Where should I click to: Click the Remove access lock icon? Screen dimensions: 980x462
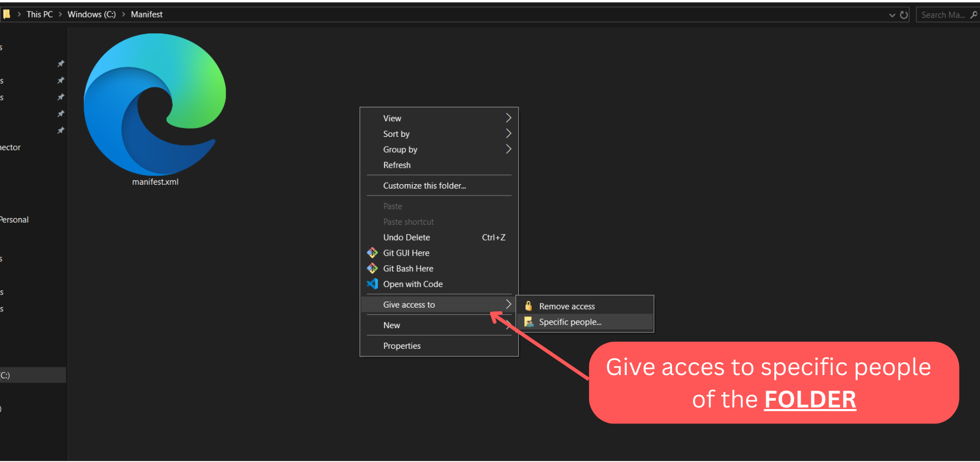(x=528, y=306)
